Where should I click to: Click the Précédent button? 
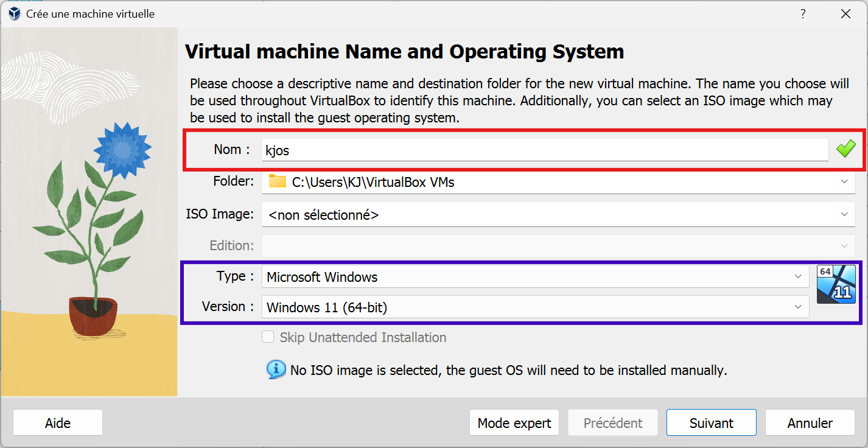click(x=613, y=423)
